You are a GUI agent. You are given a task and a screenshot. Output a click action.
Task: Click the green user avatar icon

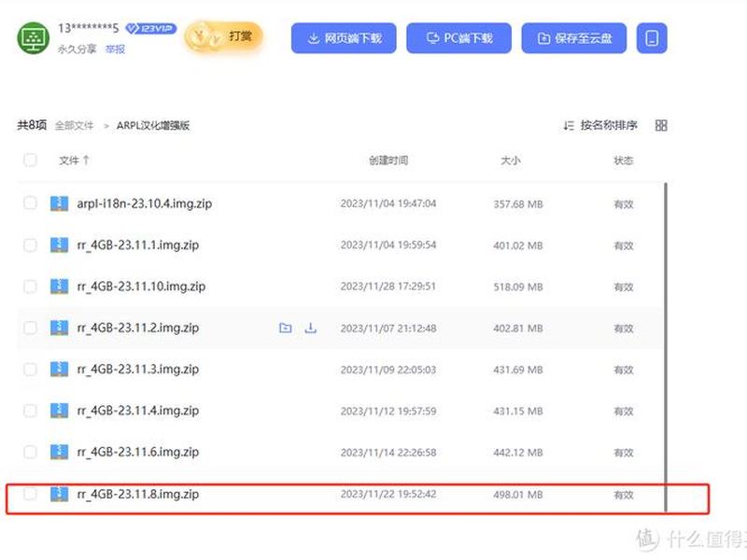[x=34, y=38]
